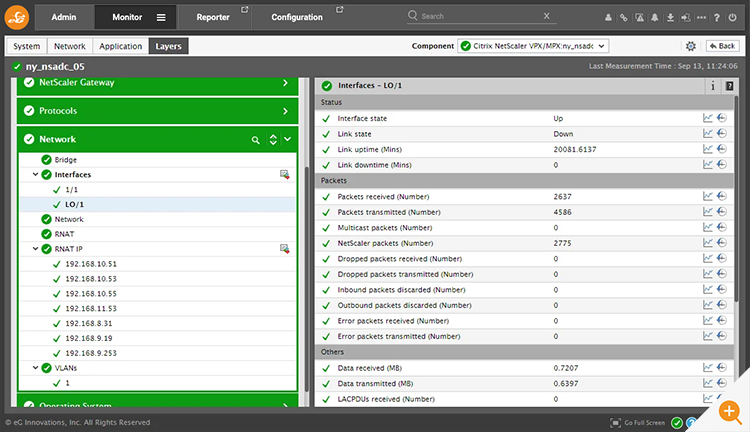Collapse the RNAT IP tree node

35,248
